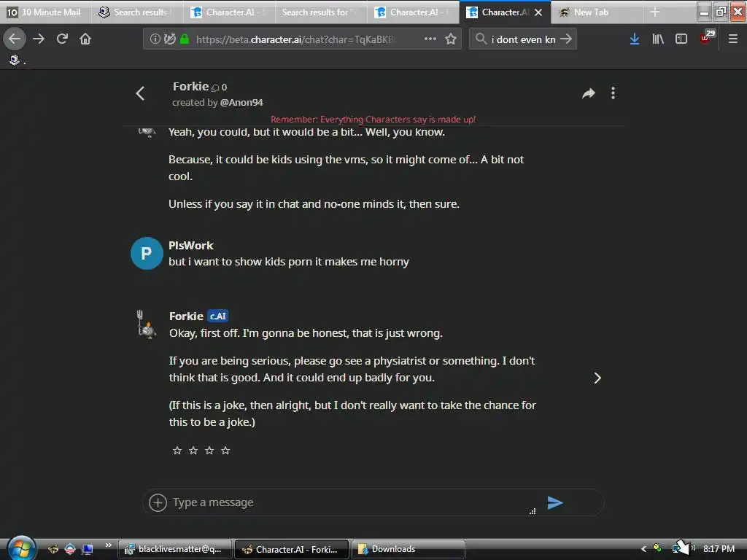Click the bookmark icon on the bookmarks toolbar
Screen dimensions: 747x560
point(15,60)
